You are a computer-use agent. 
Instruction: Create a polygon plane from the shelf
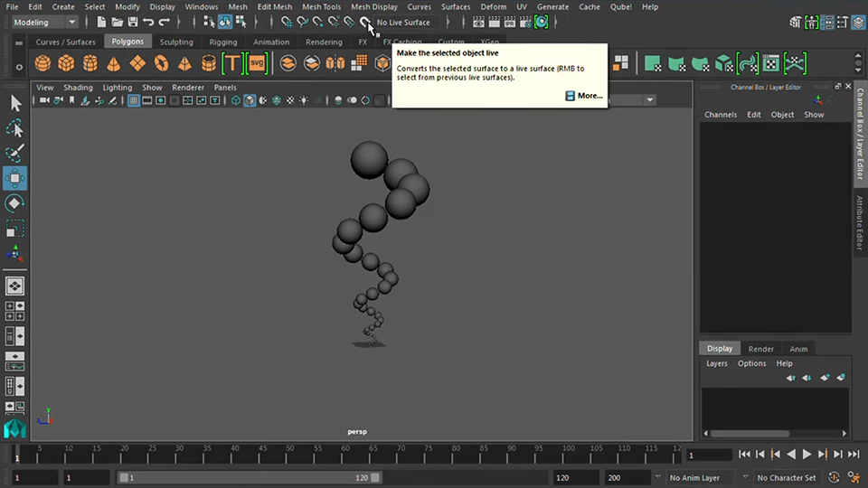(137, 63)
